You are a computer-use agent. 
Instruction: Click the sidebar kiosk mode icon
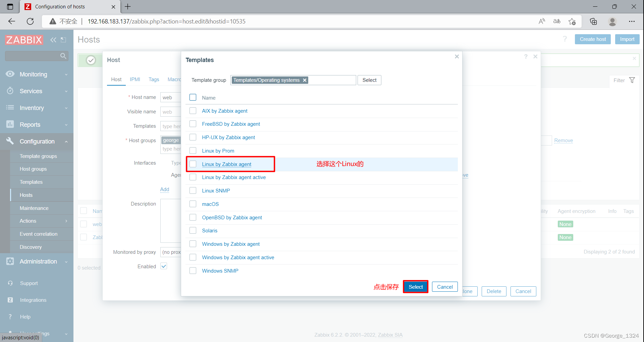coord(63,40)
